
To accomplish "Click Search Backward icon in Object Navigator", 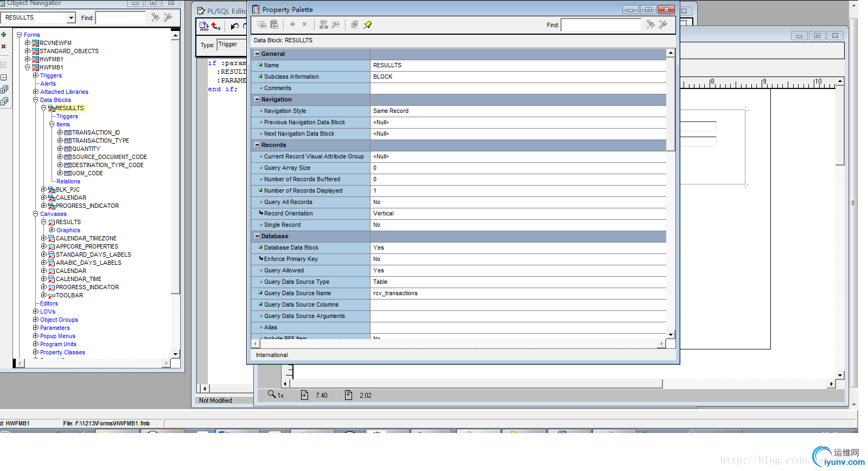I will click(x=168, y=17).
